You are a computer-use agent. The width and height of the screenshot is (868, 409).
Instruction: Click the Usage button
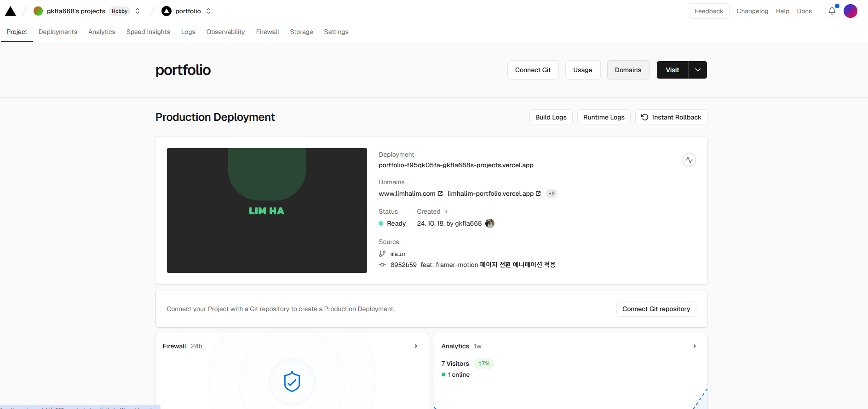click(583, 70)
